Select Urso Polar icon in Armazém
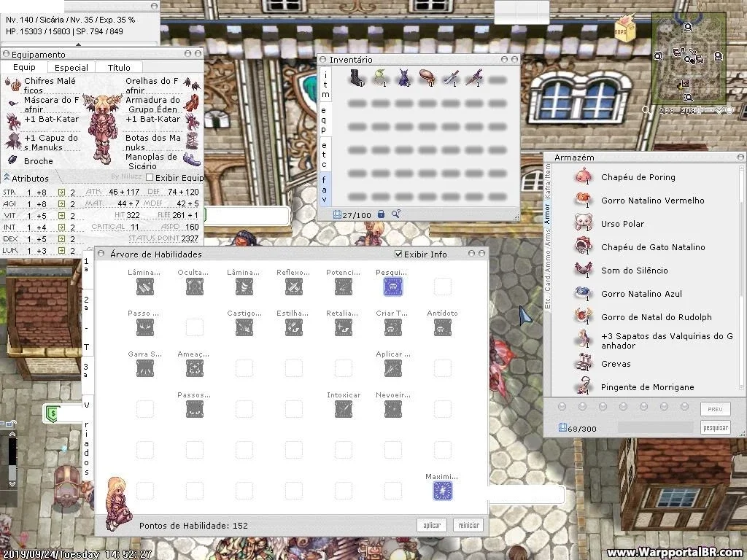Image resolution: width=747 pixels, height=560 pixels. [x=583, y=223]
